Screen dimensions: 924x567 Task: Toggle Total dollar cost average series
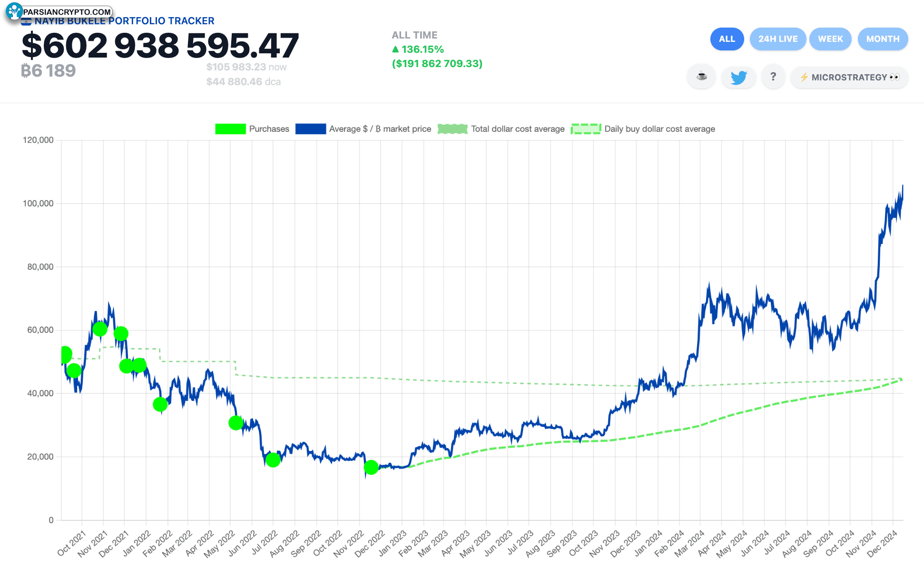(501, 129)
